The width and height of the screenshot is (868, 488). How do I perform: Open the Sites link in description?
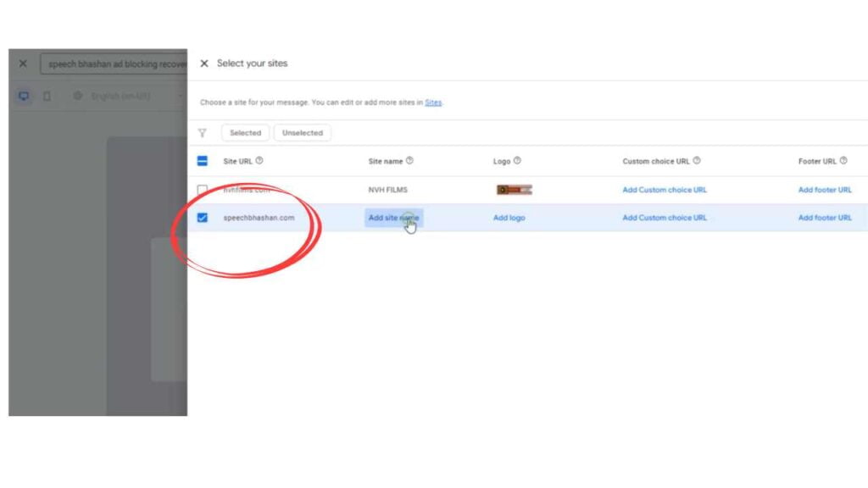(433, 103)
